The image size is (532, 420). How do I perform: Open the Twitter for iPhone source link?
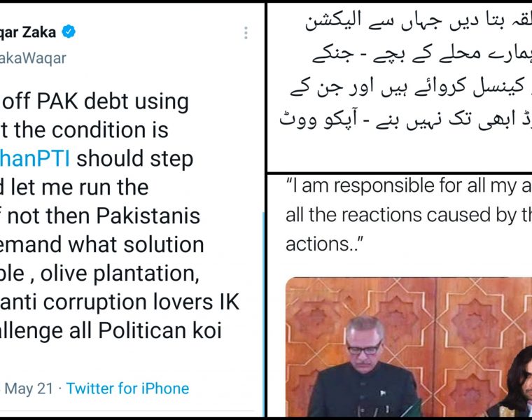click(127, 388)
